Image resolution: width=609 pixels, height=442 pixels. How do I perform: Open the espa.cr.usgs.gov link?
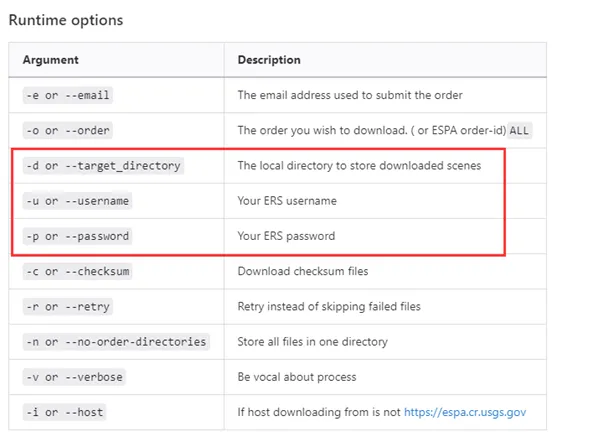(467, 412)
